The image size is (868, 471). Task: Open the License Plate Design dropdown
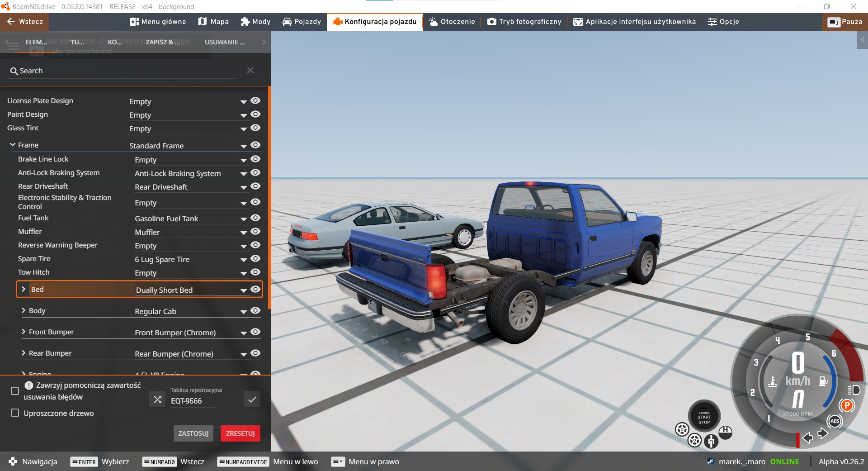[188, 101]
